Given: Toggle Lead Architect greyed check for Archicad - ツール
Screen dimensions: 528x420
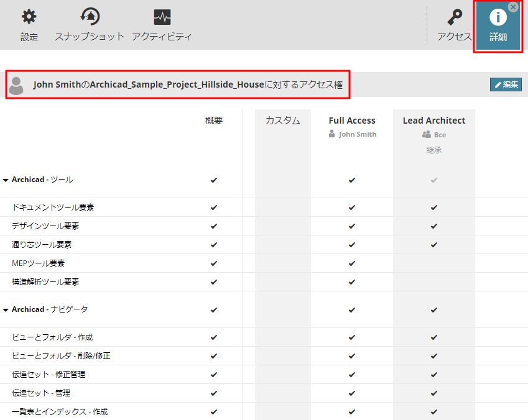Looking at the screenshot, I should tap(434, 180).
